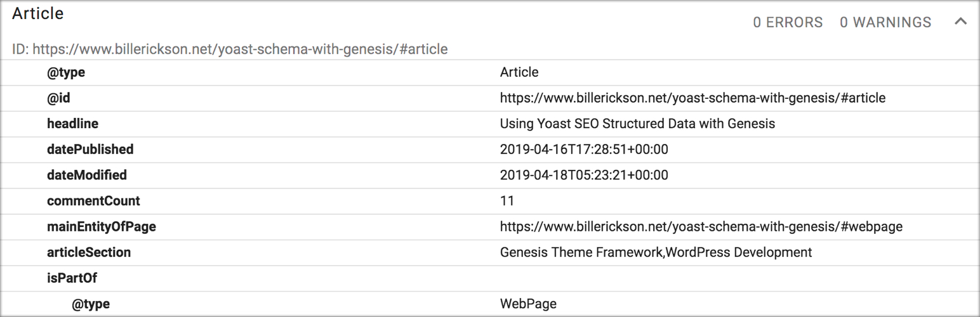The width and height of the screenshot is (980, 317).
Task: Collapse the Article section chevron
Action: 960,22
